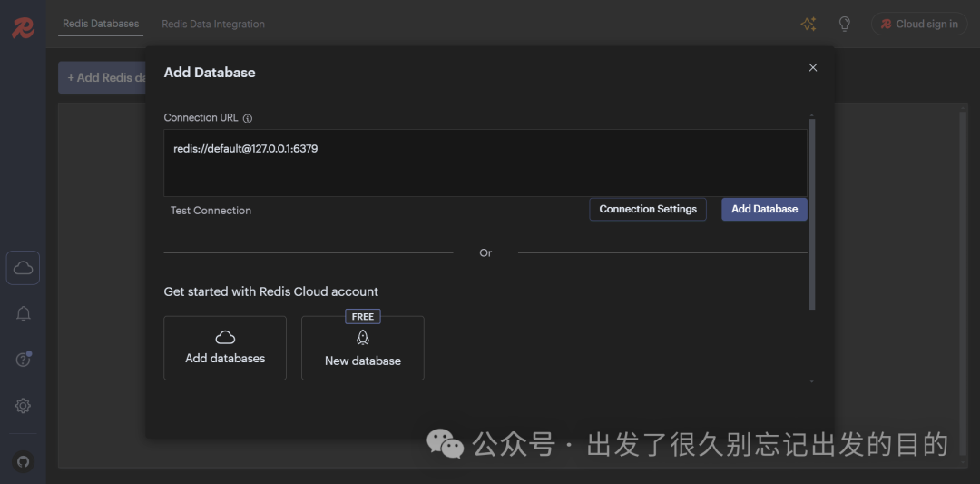Click the GitHub icon in the sidebar
980x484 pixels.
click(24, 461)
